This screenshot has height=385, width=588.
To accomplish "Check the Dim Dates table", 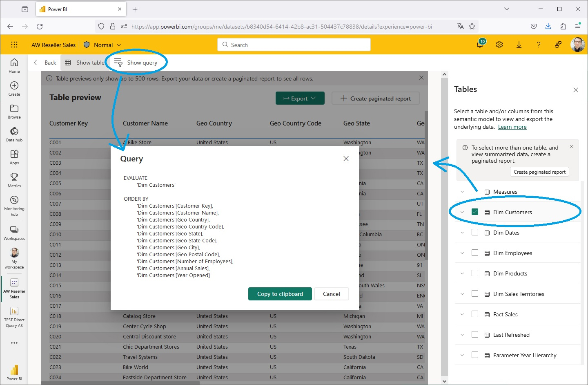I will click(x=475, y=232).
